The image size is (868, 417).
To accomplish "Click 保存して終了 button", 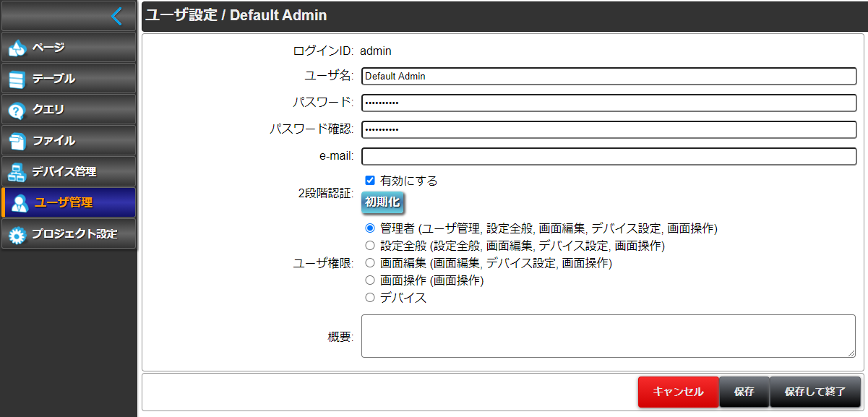I will pos(815,392).
